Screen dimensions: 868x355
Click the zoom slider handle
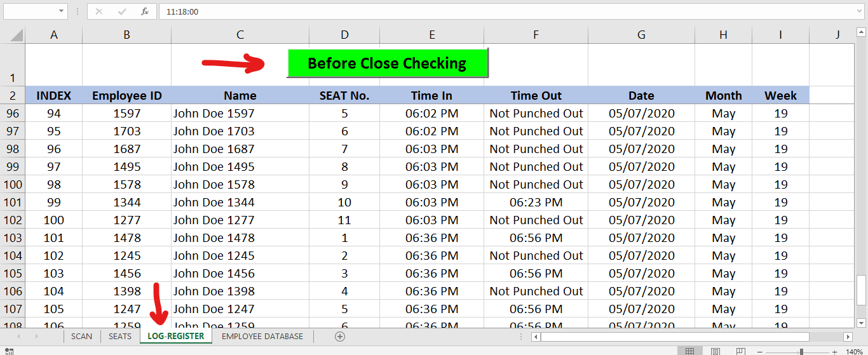801,352
